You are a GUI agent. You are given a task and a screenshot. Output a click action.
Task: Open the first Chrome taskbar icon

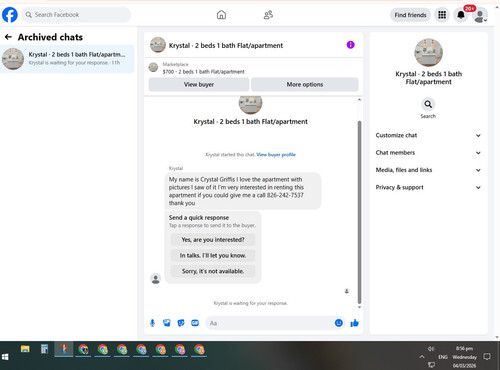[x=83, y=350]
